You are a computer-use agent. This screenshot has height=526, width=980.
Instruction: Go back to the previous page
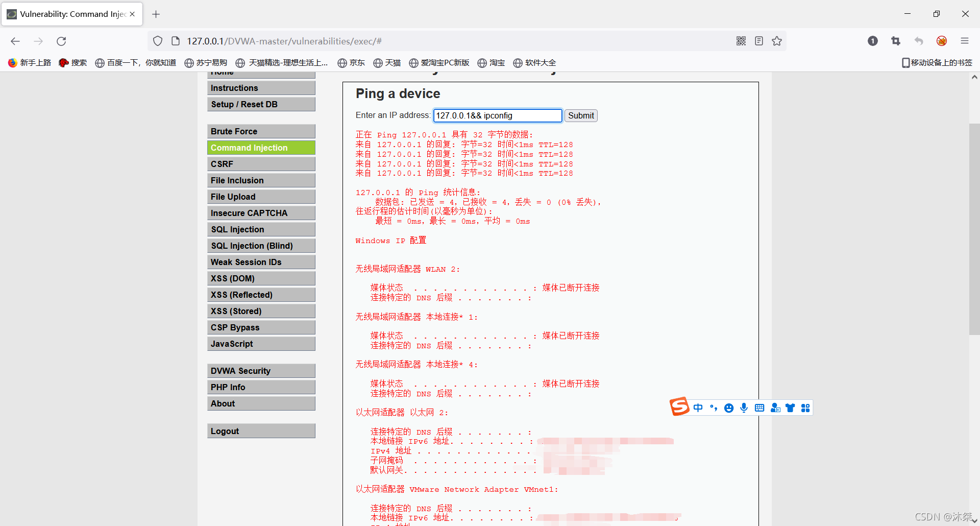pos(15,41)
